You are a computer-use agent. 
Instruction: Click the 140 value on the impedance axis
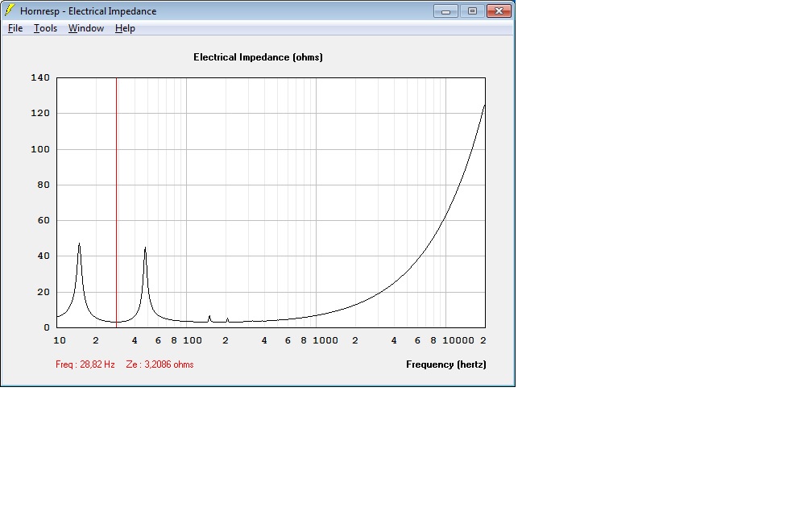coord(40,77)
